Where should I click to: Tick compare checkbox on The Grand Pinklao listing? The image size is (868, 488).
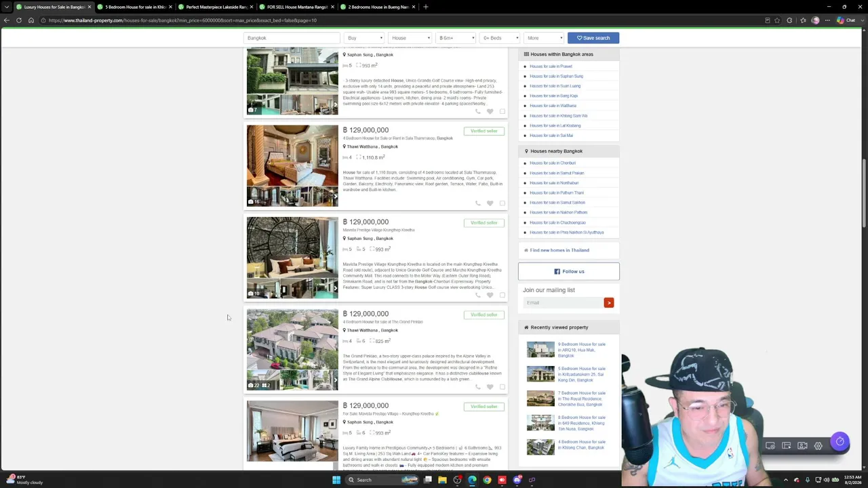502,387
